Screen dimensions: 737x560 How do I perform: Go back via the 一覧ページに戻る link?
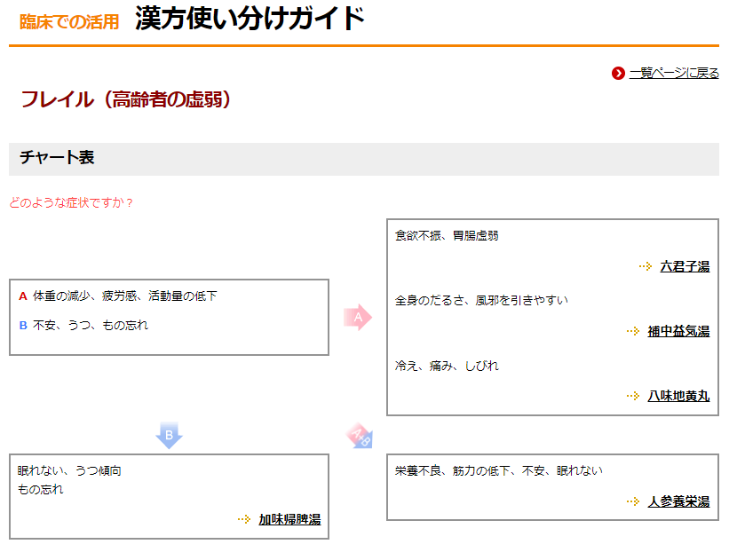point(674,73)
